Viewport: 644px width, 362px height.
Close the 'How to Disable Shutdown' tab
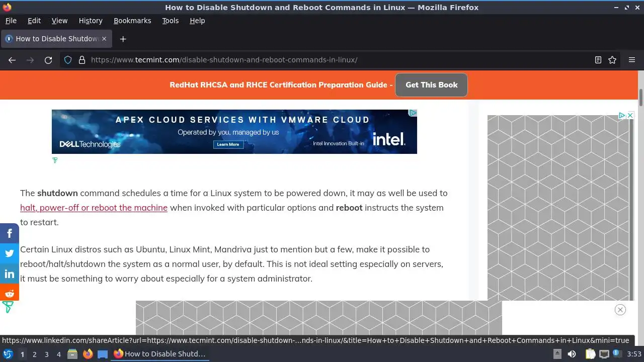point(105,39)
